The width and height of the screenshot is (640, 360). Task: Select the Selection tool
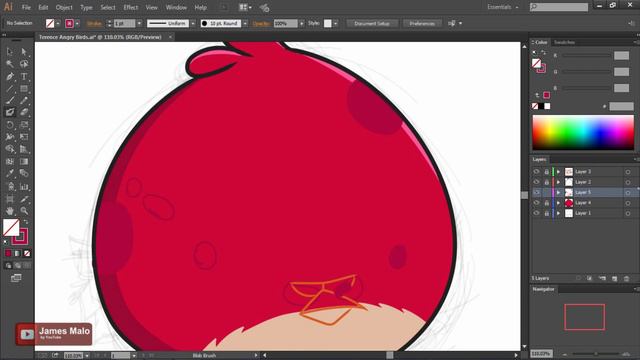click(x=10, y=52)
